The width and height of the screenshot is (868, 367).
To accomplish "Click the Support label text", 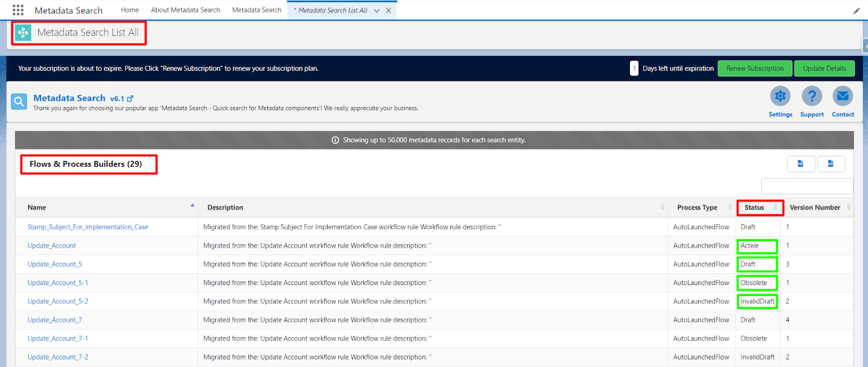I will [x=812, y=115].
